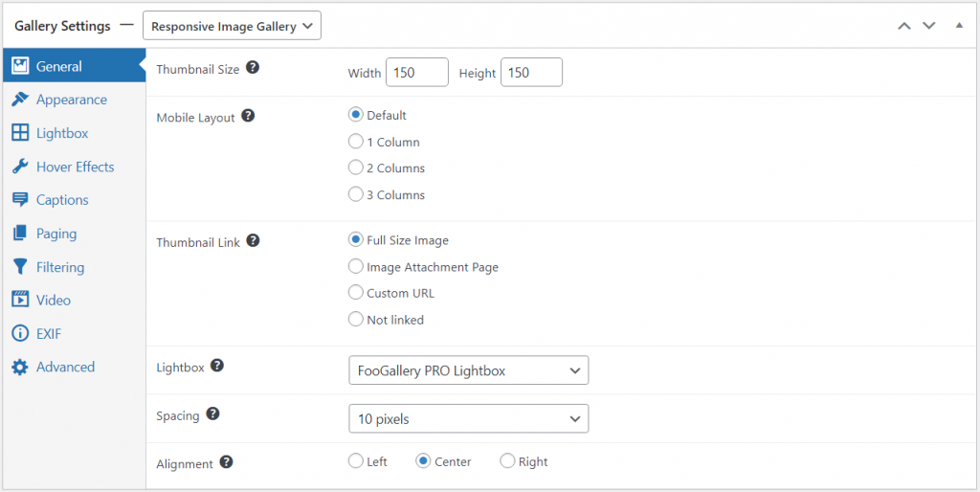Click the thumbnail Width input field

417,73
